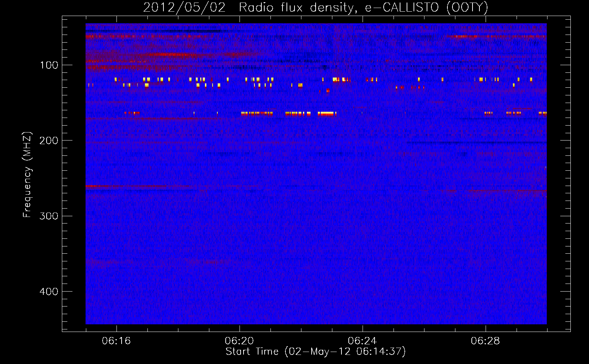
Task: Click the 06:28 time tick label
Action: (485, 341)
